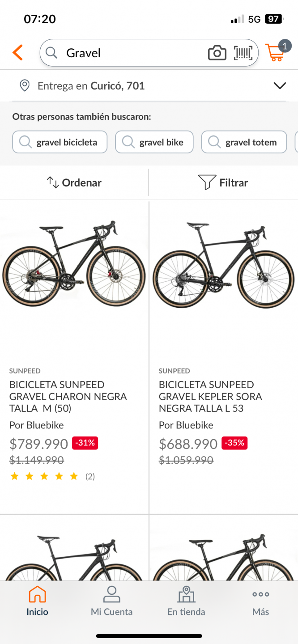Viewport: 298px width, 644px height.
Task: Select "gravel bike" search suggestion
Action: tap(154, 142)
